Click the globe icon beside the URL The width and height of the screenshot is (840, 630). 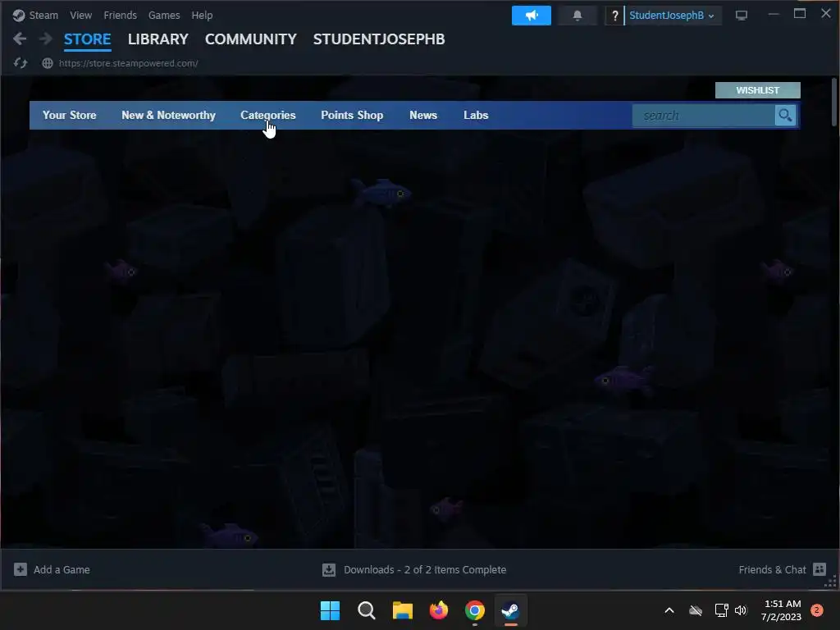pyautogui.click(x=48, y=63)
